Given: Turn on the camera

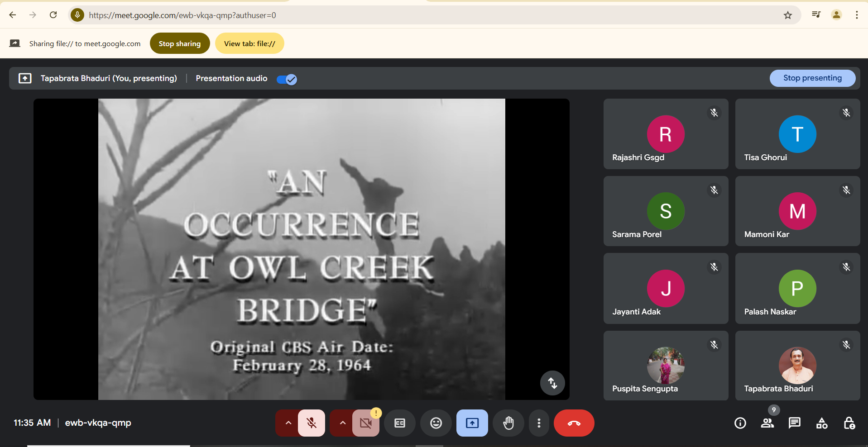Looking at the screenshot, I should coord(365,423).
